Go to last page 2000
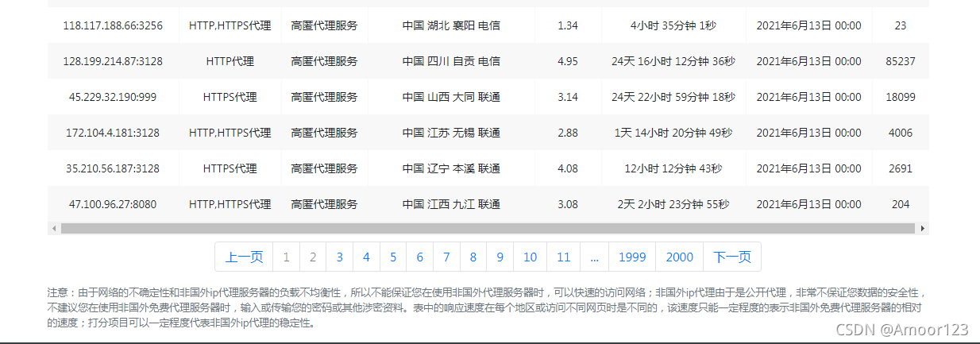Viewport: 980px width, 344px height. 680,257
